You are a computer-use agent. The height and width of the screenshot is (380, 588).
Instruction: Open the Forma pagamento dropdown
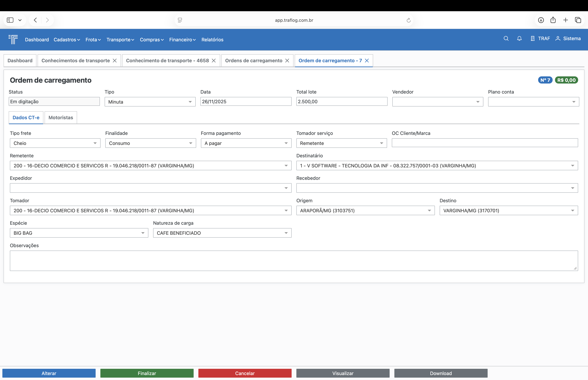point(246,143)
